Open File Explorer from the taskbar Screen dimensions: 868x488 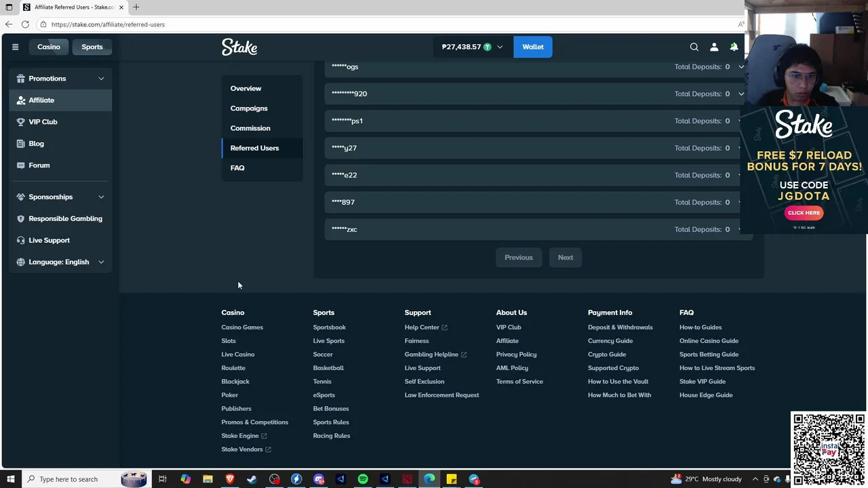(x=208, y=479)
